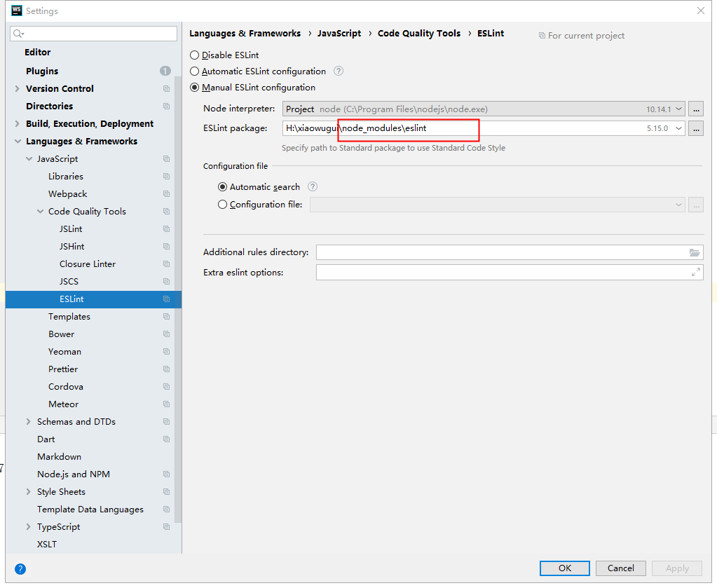The image size is (717, 588).
Task: Click the settings search field
Action: (94, 34)
